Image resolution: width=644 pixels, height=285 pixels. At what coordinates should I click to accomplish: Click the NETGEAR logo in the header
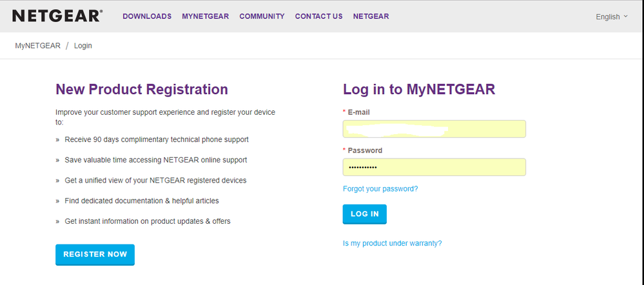coord(57,16)
